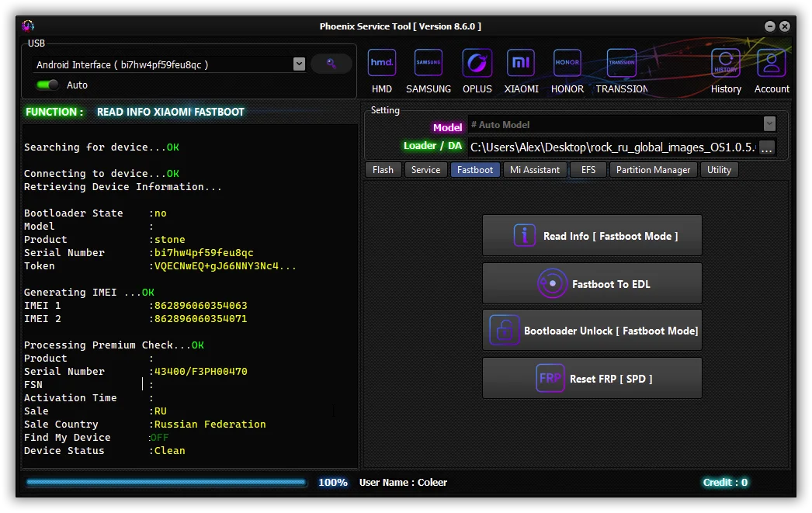The height and width of the screenshot is (513, 812).
Task: Open the History panel
Action: [x=726, y=64]
